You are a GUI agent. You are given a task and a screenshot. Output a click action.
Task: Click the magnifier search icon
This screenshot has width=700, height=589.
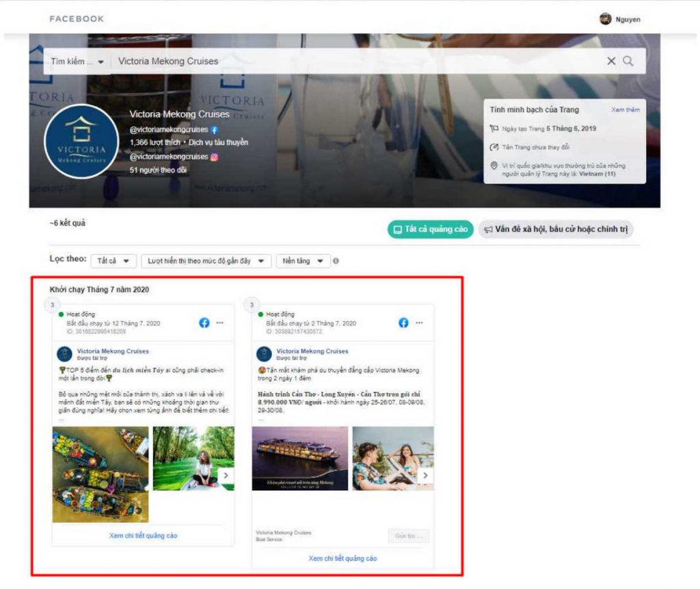pyautogui.click(x=628, y=61)
